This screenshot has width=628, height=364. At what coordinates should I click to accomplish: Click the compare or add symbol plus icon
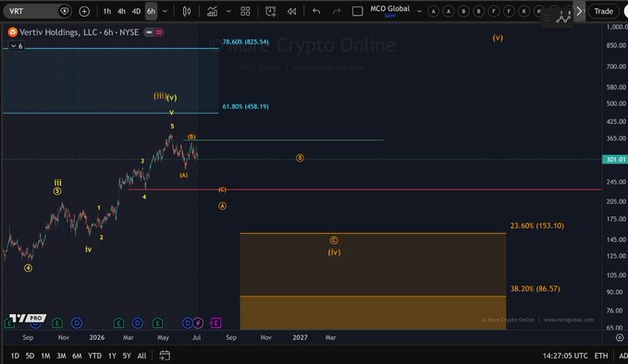[84, 11]
